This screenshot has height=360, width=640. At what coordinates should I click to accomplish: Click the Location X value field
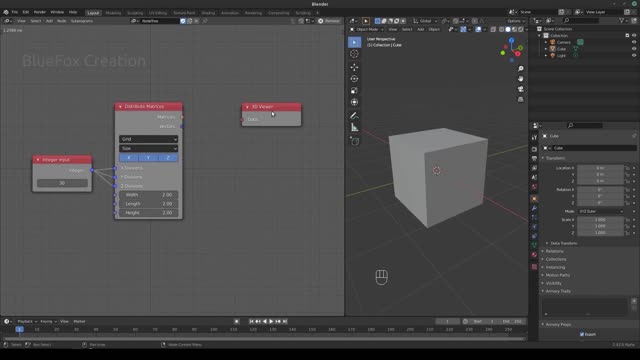coord(600,168)
